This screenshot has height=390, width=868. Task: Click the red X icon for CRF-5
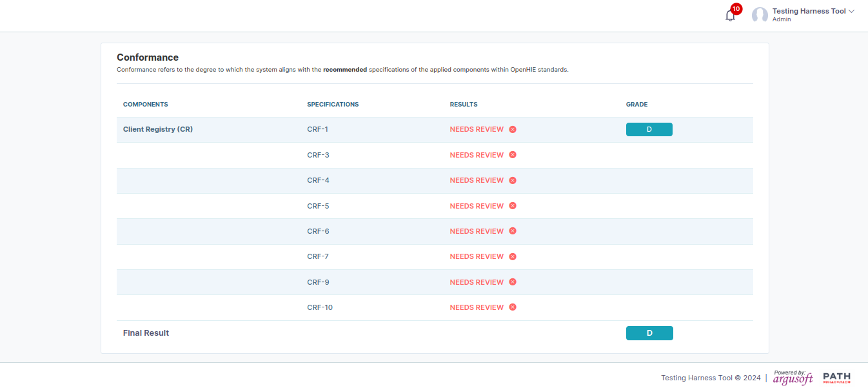click(x=513, y=206)
